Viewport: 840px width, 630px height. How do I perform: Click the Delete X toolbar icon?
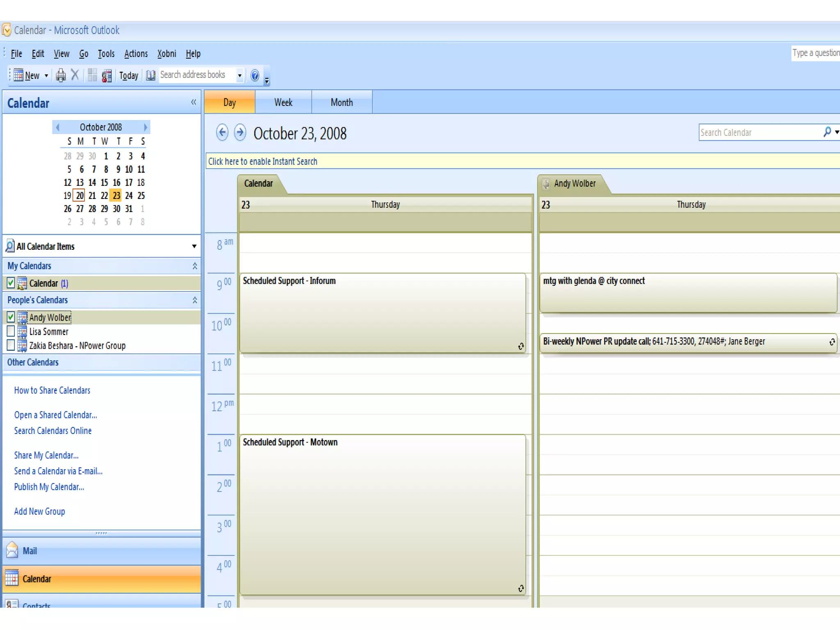coord(75,75)
